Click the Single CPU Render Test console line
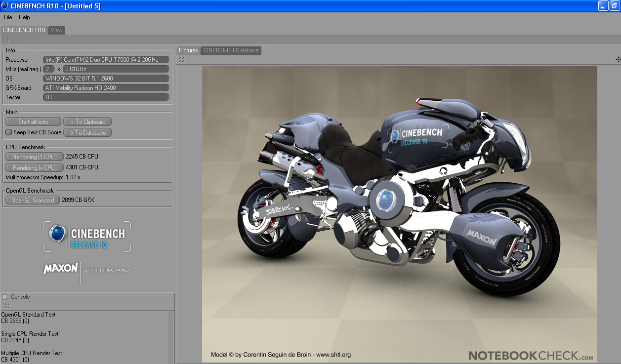 tap(30, 334)
